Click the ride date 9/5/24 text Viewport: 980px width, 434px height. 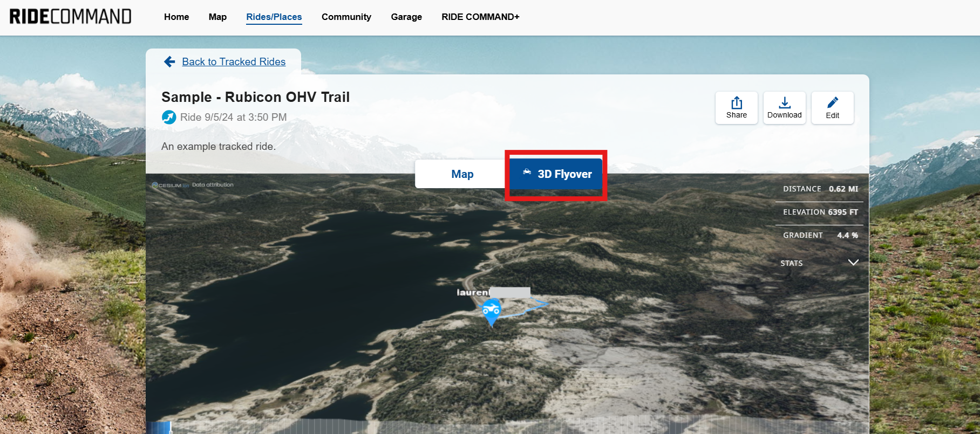click(x=234, y=117)
